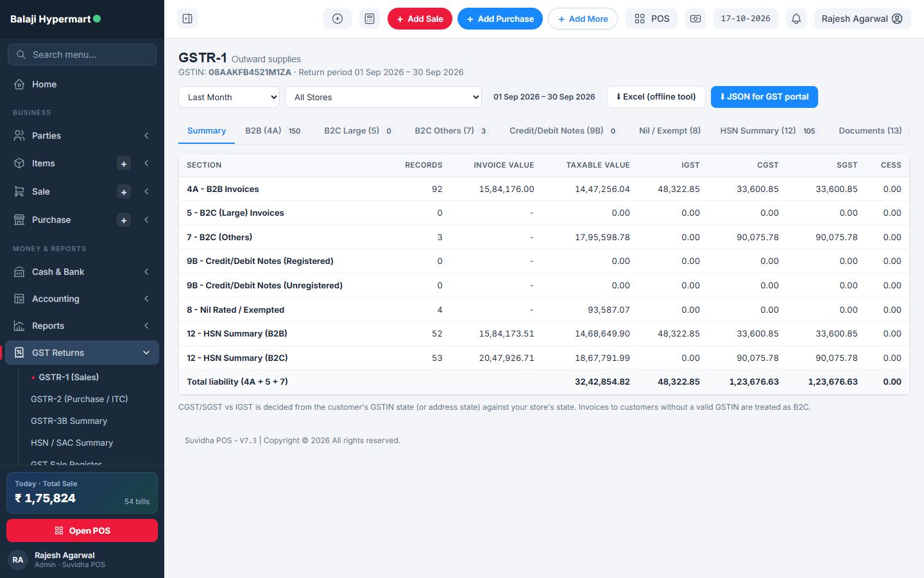Click the Add Purchase button
924x578 pixels.
click(x=500, y=19)
